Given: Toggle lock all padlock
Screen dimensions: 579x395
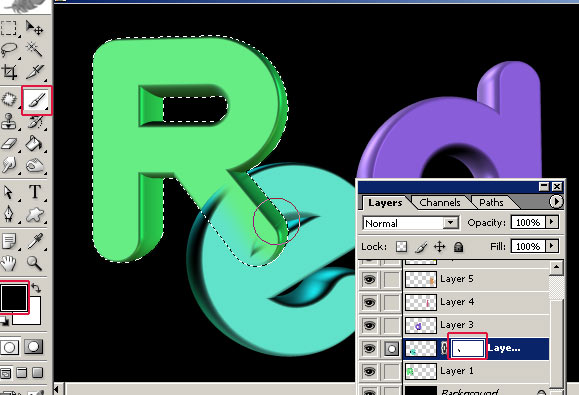Looking at the screenshot, I should pyautogui.click(x=458, y=247).
